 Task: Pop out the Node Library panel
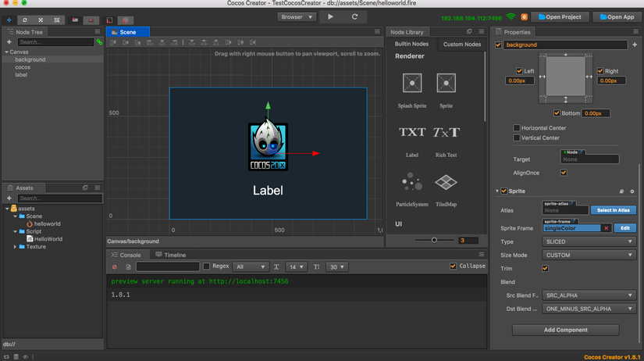[x=469, y=32]
